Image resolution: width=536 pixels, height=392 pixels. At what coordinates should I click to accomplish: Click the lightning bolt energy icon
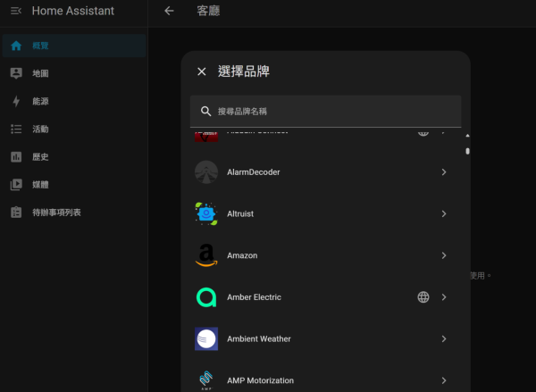(x=16, y=101)
